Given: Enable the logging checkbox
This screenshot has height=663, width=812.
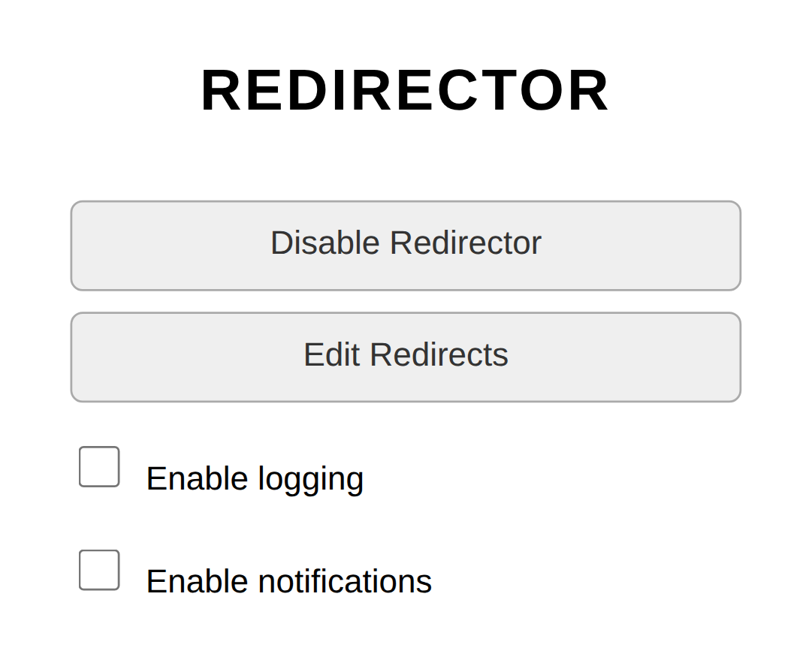Looking at the screenshot, I should 99,466.
